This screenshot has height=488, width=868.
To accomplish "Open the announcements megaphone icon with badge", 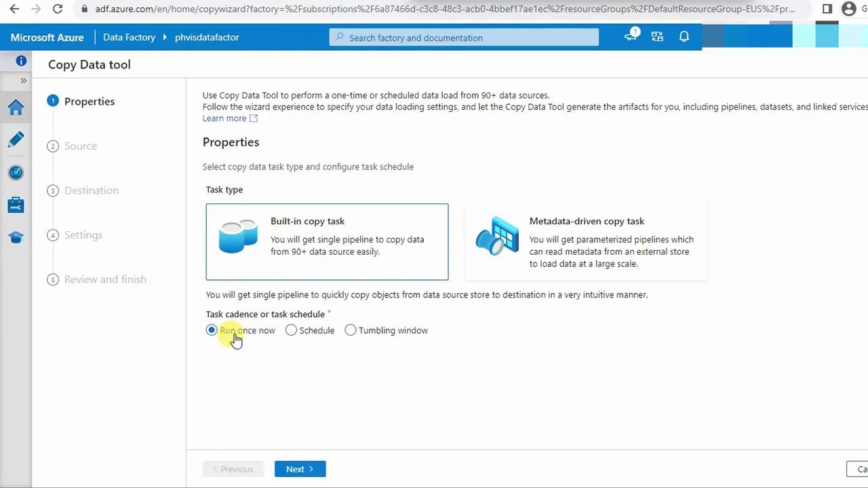I will click(x=631, y=36).
